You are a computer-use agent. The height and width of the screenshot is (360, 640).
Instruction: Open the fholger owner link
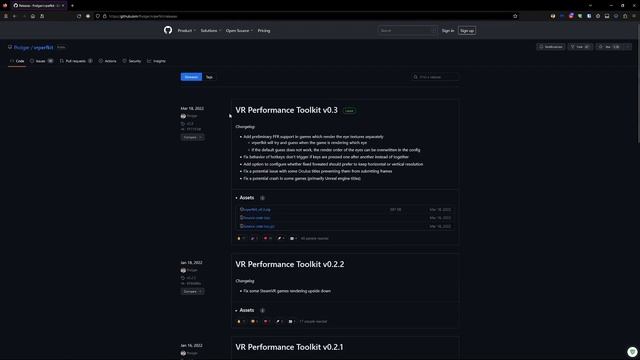22,47
